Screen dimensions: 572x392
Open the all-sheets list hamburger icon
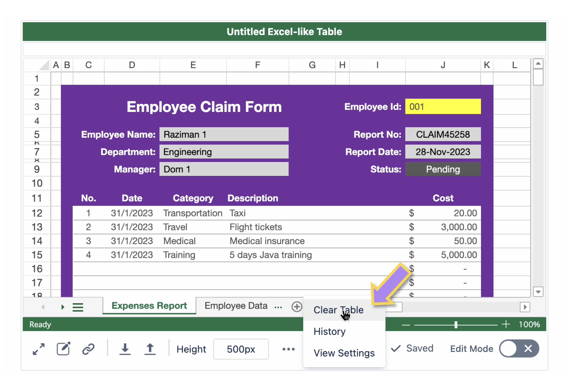pyautogui.click(x=78, y=307)
